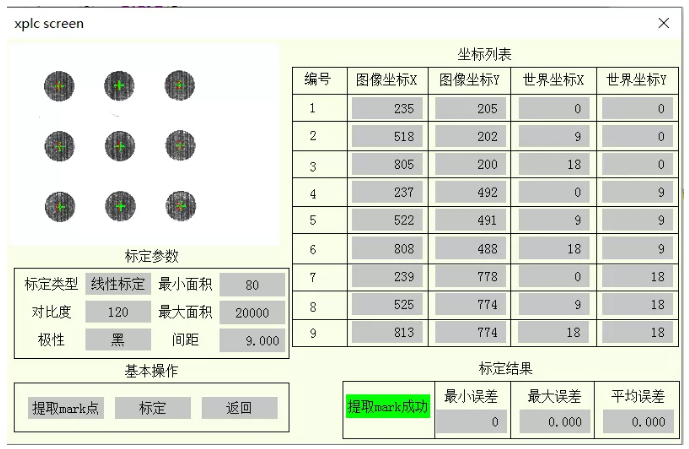Click row 6 图像坐标Y cell 488
Image resolution: width=689 pixels, height=449 pixels.
470,249
